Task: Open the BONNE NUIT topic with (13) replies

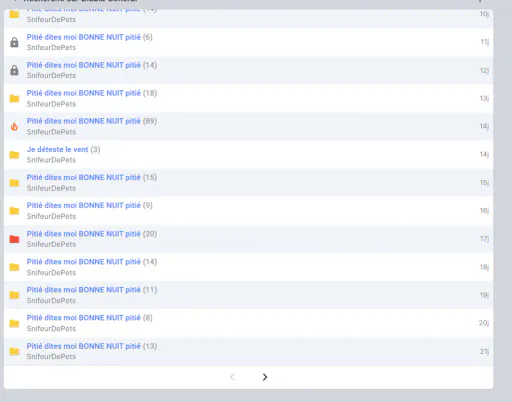Action: pyautogui.click(x=84, y=346)
